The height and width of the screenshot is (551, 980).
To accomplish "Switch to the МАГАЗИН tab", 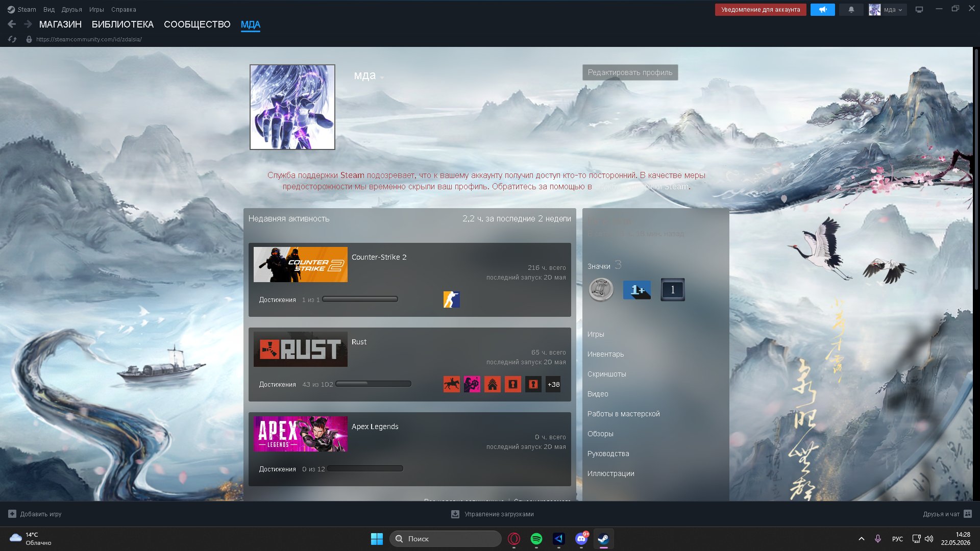I will tap(60, 24).
